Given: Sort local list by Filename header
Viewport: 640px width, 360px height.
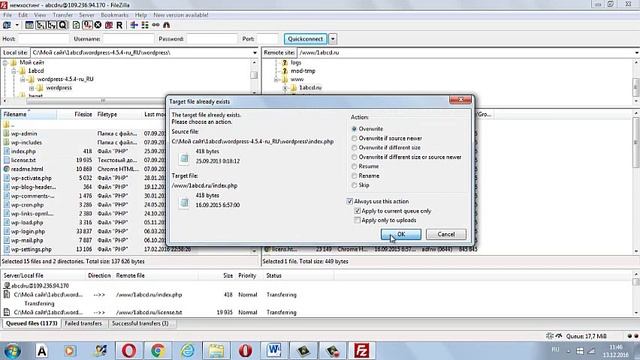Looking at the screenshot, I should click(29, 114).
